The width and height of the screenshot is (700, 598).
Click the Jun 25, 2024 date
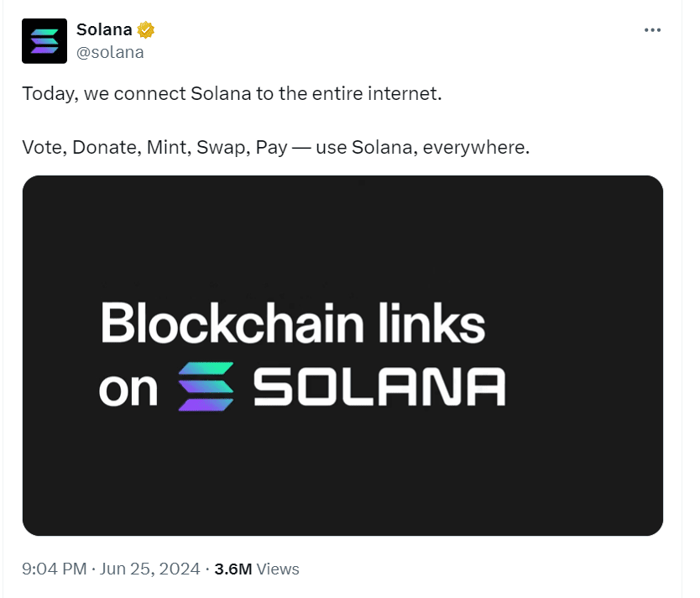click(149, 569)
